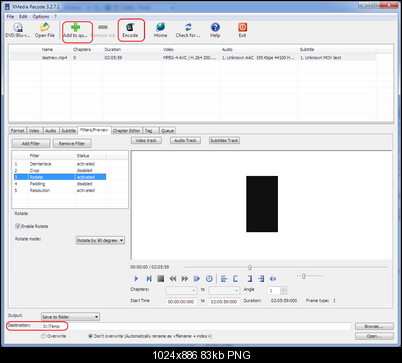The height and width of the screenshot is (363, 402).
Task: Jump to end marker icon
Action: tap(261, 279)
